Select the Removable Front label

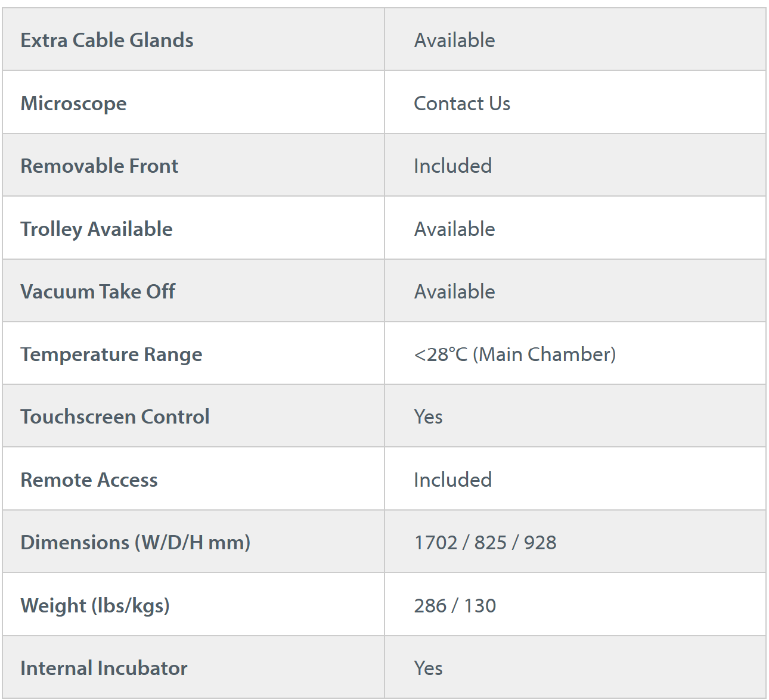pyautogui.click(x=99, y=166)
